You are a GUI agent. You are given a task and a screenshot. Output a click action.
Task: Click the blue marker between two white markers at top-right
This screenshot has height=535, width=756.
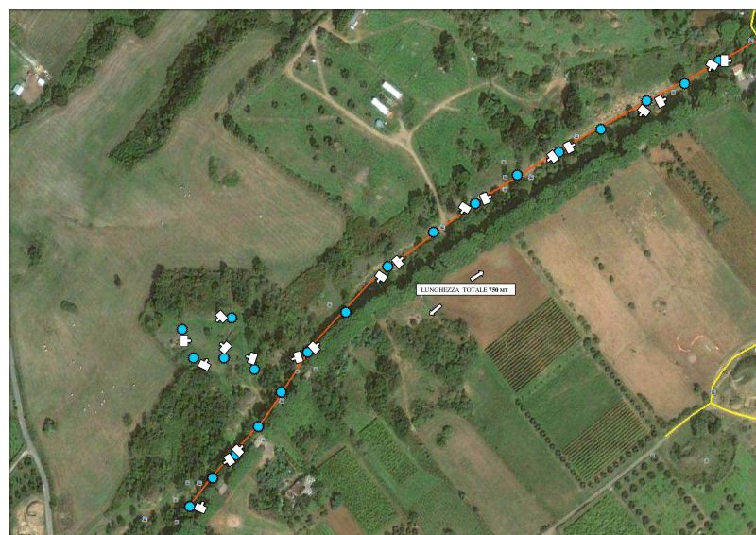tap(718, 60)
